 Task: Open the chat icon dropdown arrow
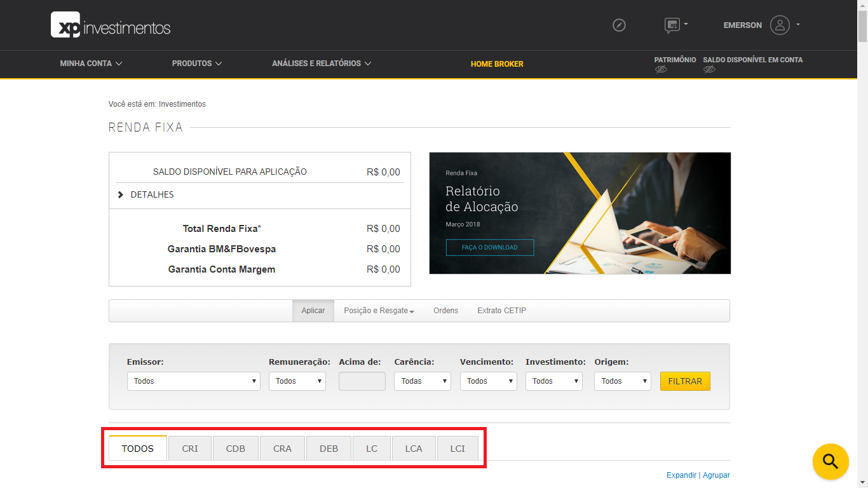(x=686, y=25)
